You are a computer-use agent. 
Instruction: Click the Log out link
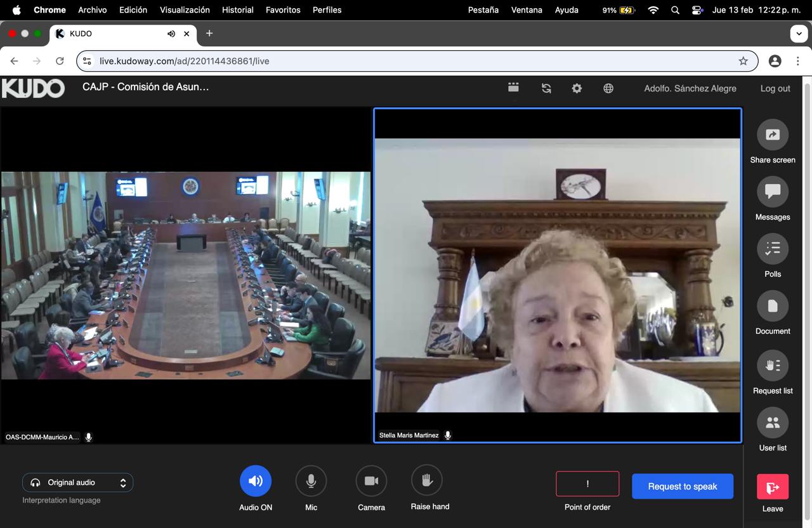pyautogui.click(x=775, y=88)
